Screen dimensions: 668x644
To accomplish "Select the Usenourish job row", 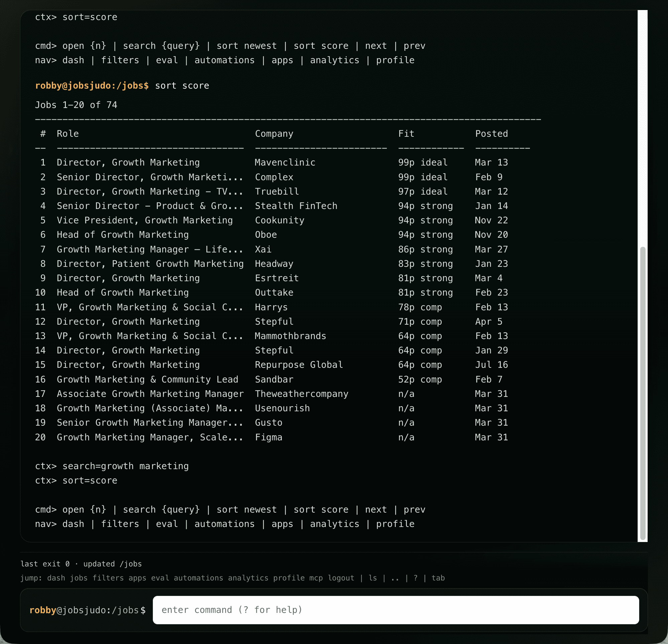I will tap(271, 408).
